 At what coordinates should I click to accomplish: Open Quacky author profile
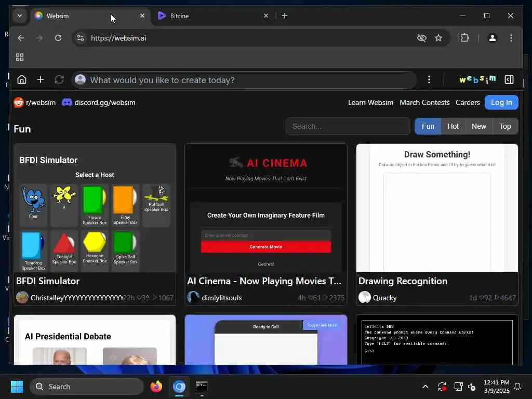(x=378, y=298)
